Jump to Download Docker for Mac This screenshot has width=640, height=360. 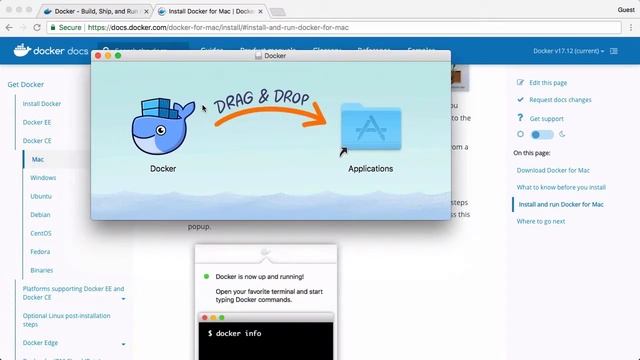pos(553,170)
